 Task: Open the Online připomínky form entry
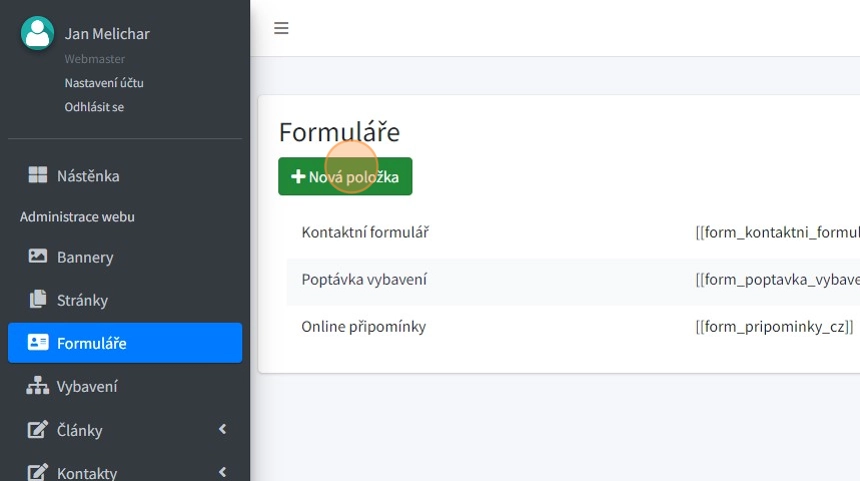(x=363, y=327)
